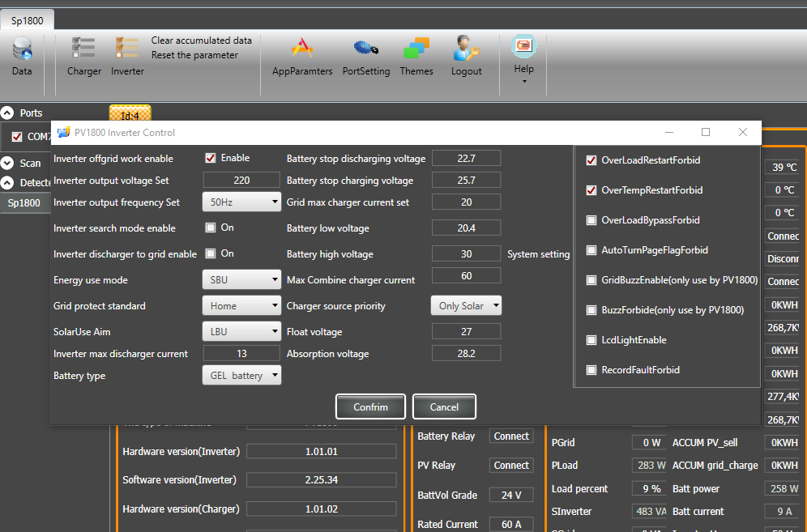This screenshot has width=807, height=532.
Task: Open PortSetting toolbar icon
Action: click(365, 49)
